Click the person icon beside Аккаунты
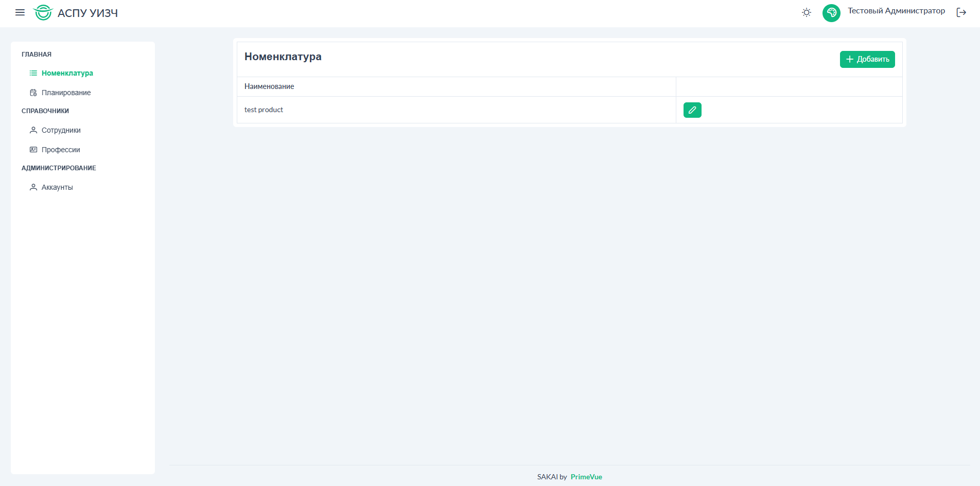Screen dimensions: 980x486 (x=33, y=187)
